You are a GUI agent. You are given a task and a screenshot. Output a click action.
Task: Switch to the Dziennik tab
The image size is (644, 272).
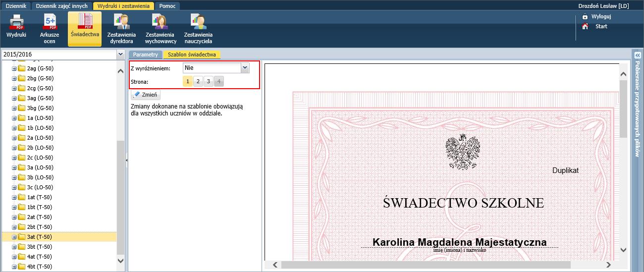pos(16,6)
